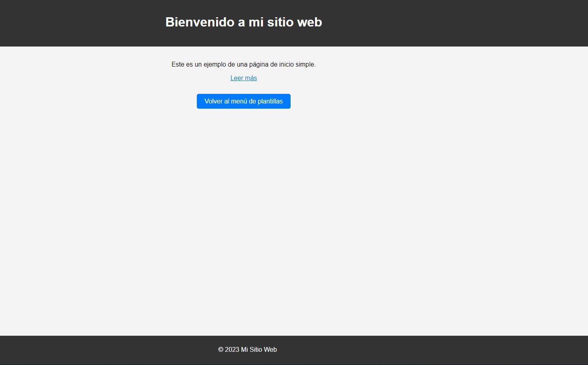Click the word "simple" in the paragraph
The width and height of the screenshot is (588, 365).
[305, 64]
